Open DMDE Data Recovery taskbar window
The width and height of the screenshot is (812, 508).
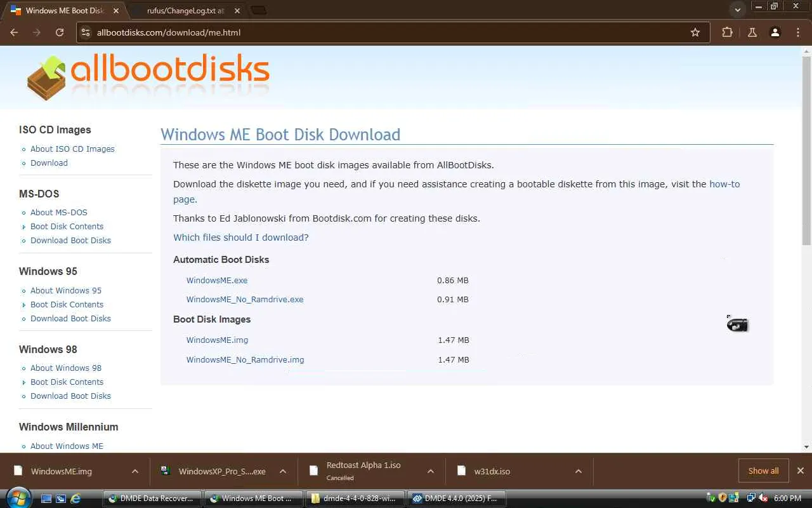(x=152, y=498)
